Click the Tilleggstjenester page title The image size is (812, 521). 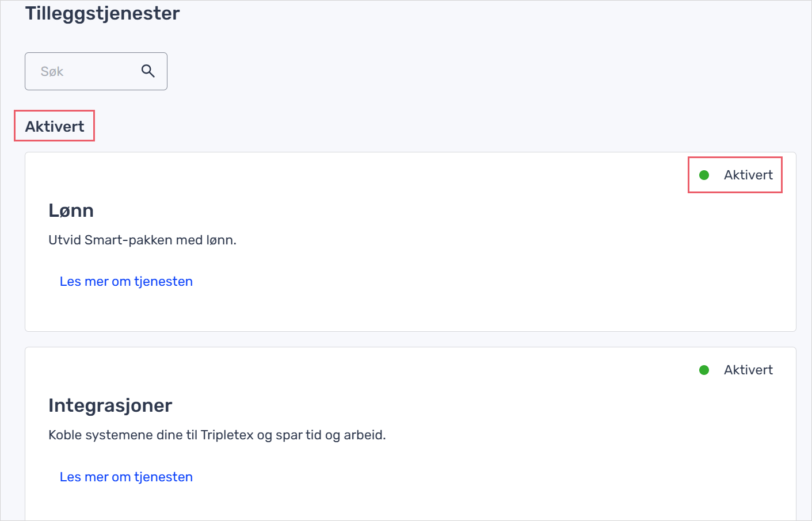coord(102,13)
